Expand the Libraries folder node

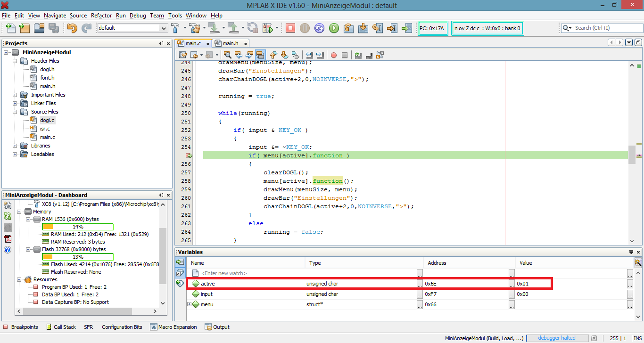[15, 146]
